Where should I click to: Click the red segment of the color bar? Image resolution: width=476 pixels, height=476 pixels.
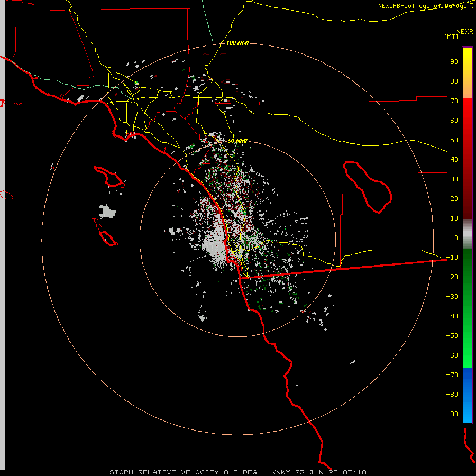[x=467, y=159]
